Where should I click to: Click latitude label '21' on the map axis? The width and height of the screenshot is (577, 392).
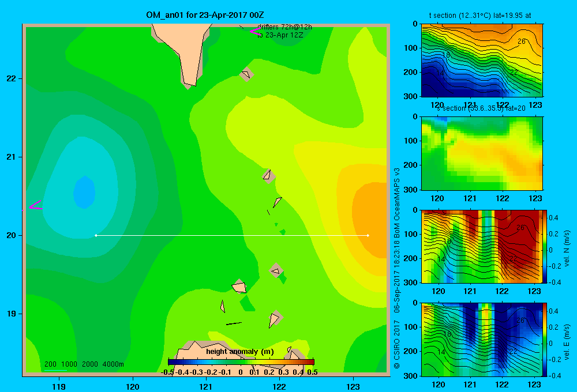pyautogui.click(x=12, y=157)
